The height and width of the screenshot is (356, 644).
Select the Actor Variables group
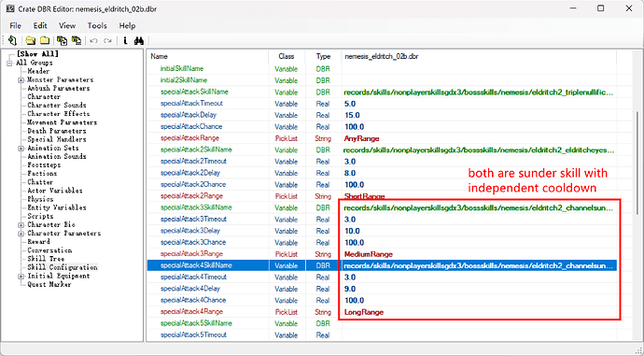tap(55, 191)
